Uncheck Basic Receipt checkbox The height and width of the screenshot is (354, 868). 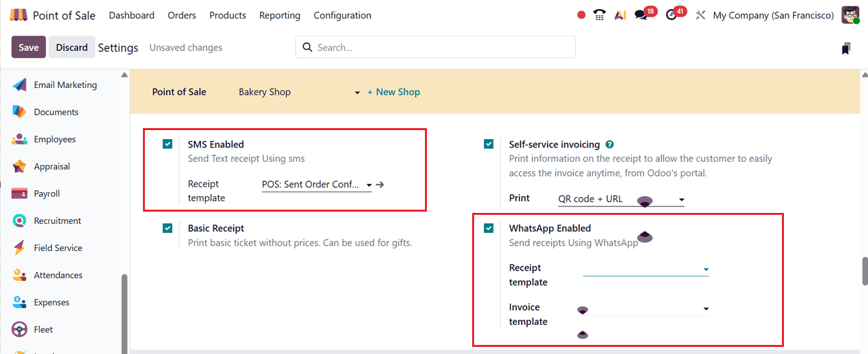point(168,228)
